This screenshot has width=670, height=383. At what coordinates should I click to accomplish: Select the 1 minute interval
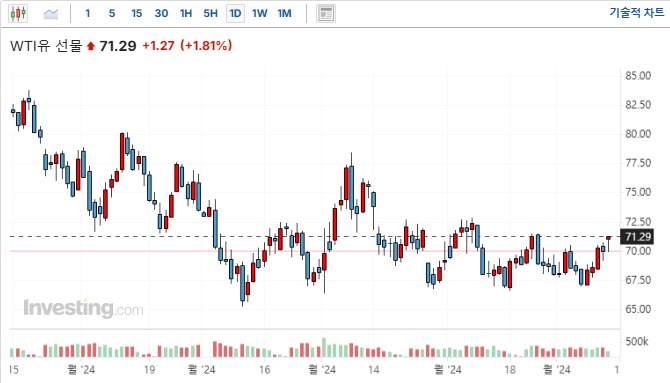click(88, 14)
